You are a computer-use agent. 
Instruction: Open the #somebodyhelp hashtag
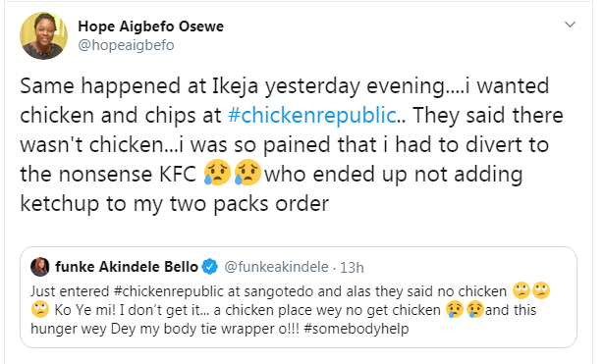357,329
